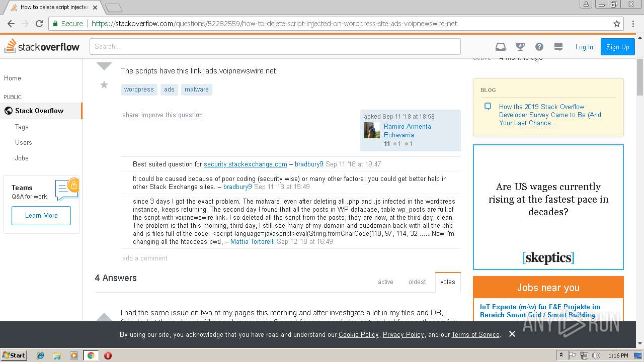Select the Home sidebar item
Viewport: 644px width, 362px height.
pyautogui.click(x=41, y=78)
